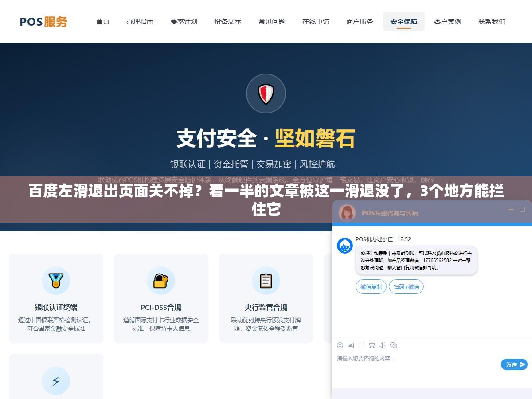Click the padlock icon for PCI-DSS合规

161,280
